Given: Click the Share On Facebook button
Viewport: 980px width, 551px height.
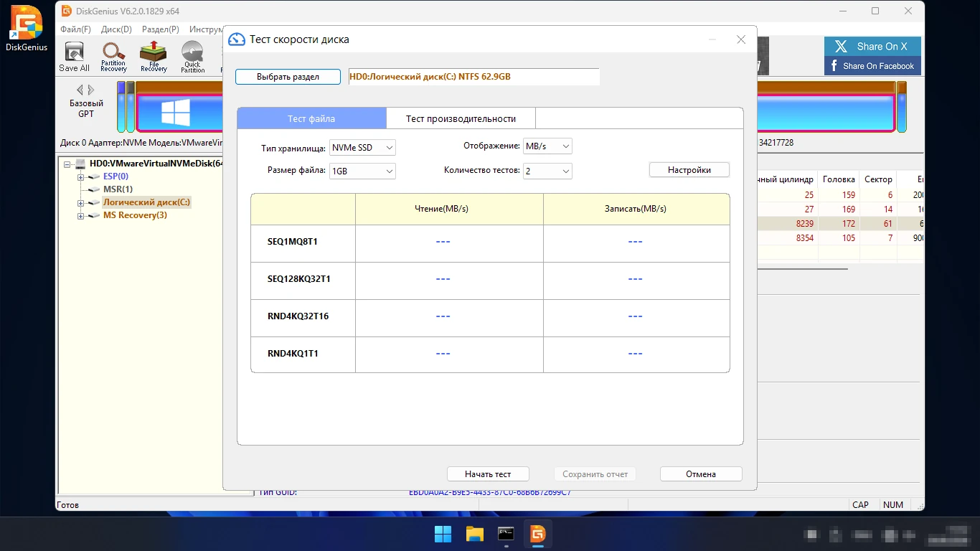Looking at the screenshot, I should coord(872,66).
